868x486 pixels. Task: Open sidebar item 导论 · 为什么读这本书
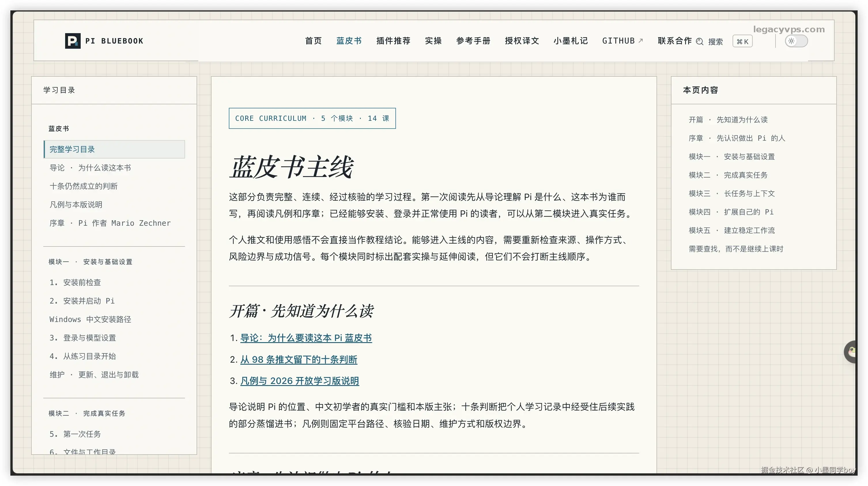(90, 168)
